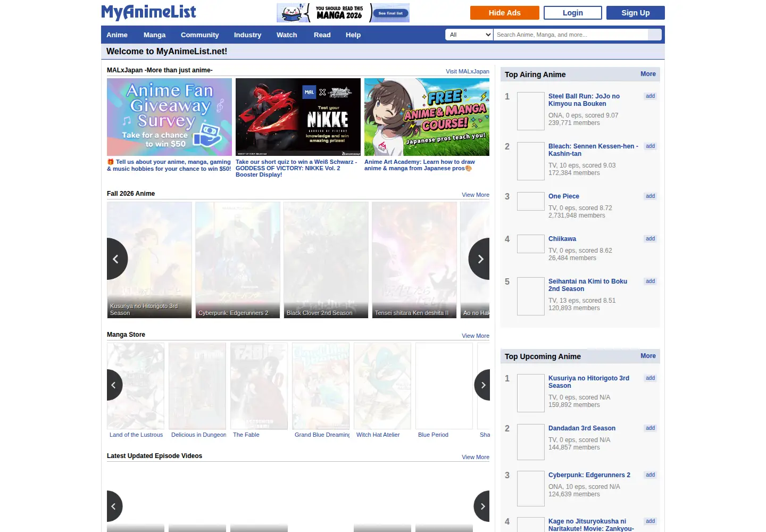Open Seihantai na Kimi to Boku link
The width and height of the screenshot is (766, 532).
(588, 285)
